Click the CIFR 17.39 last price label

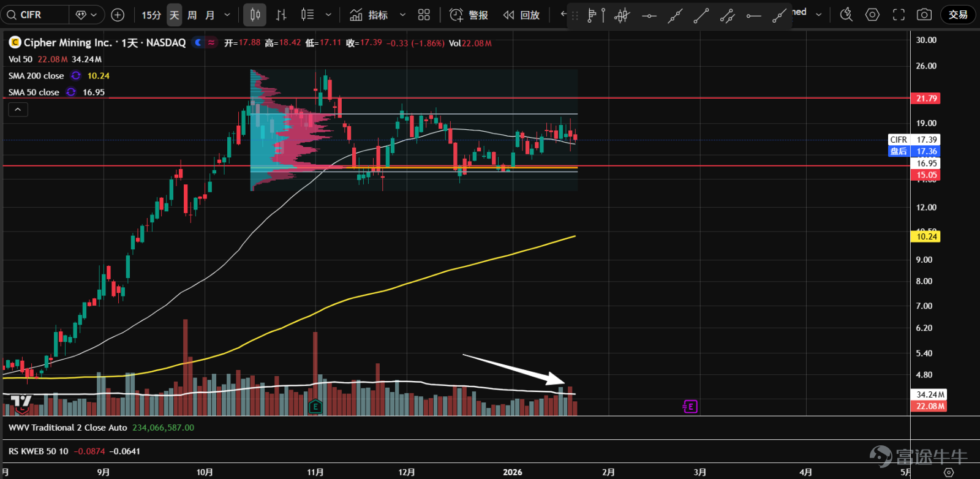coord(914,140)
